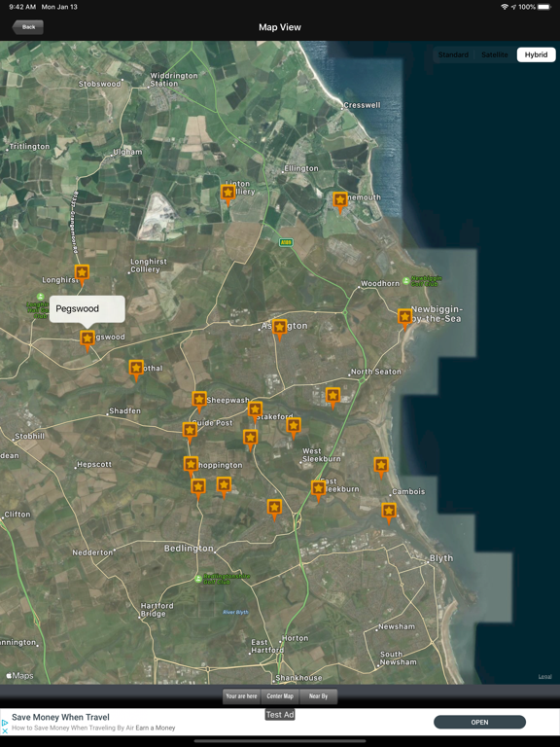Tap the Widdrington Station label

tap(174, 79)
